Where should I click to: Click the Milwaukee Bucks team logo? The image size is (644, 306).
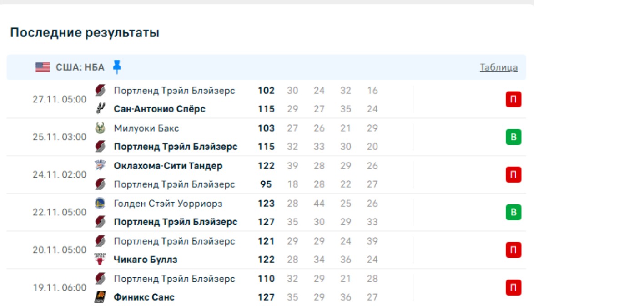click(100, 128)
